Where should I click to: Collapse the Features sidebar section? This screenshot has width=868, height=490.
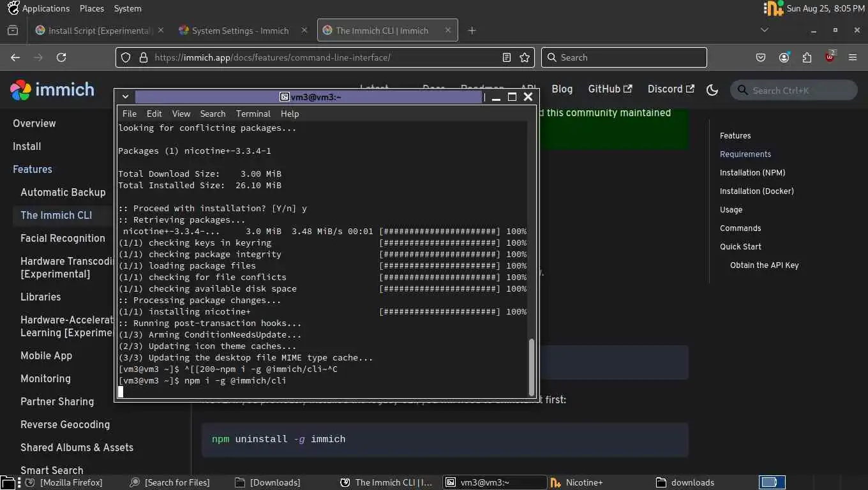pos(33,169)
